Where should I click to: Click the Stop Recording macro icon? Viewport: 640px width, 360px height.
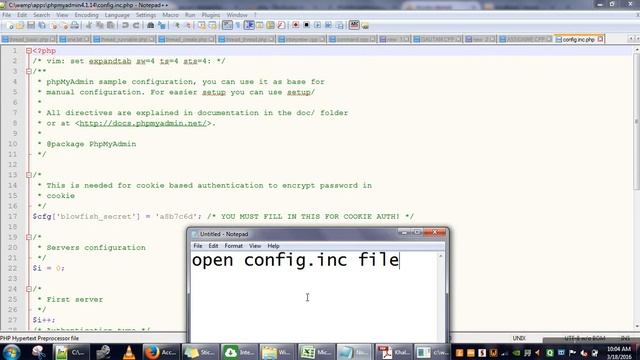tap(307, 25)
